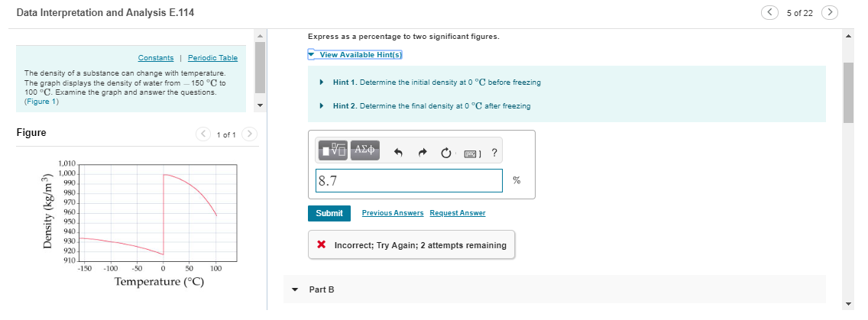Open the Constants link
The width and height of the screenshot is (868, 320).
pos(156,58)
